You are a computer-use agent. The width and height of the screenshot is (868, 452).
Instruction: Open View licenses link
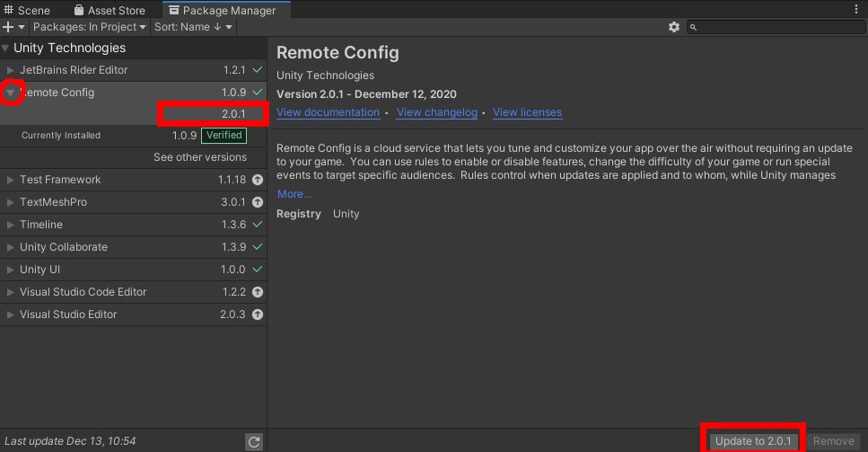pos(528,112)
